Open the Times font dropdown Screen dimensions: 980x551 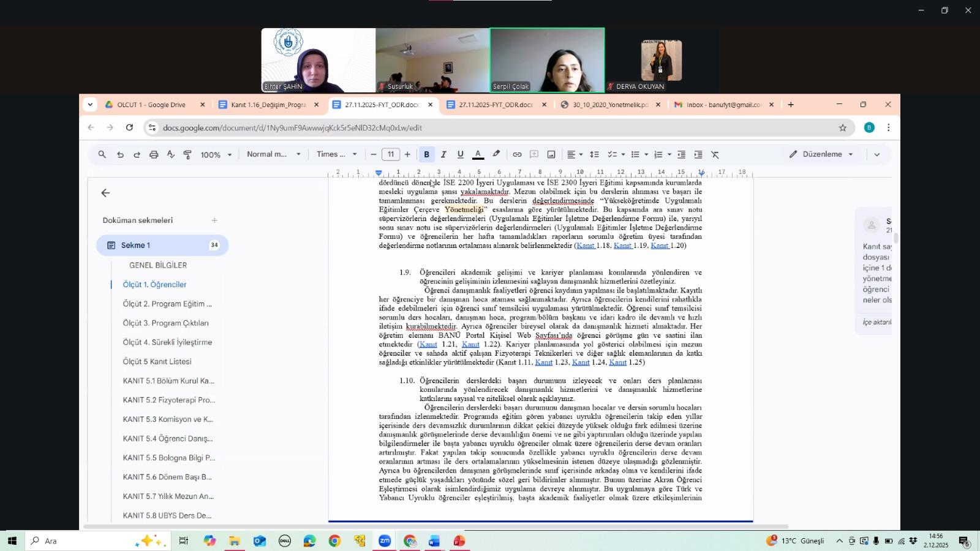336,154
